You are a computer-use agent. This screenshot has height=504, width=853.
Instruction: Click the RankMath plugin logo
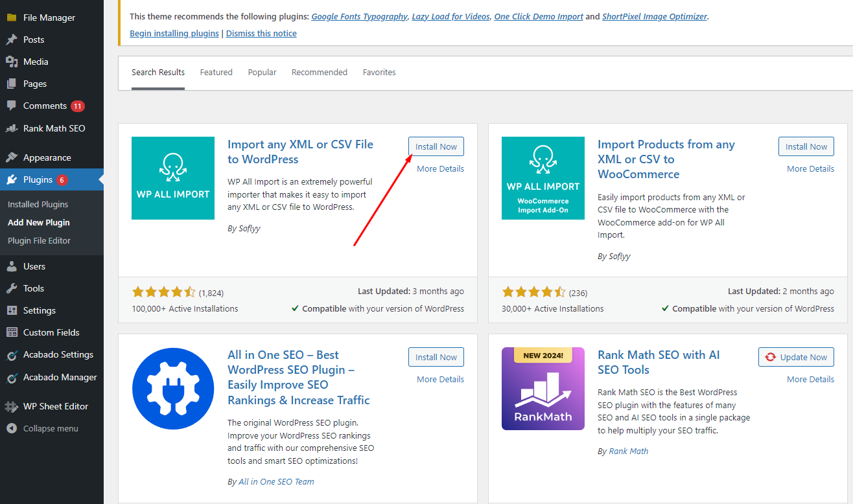coord(543,389)
